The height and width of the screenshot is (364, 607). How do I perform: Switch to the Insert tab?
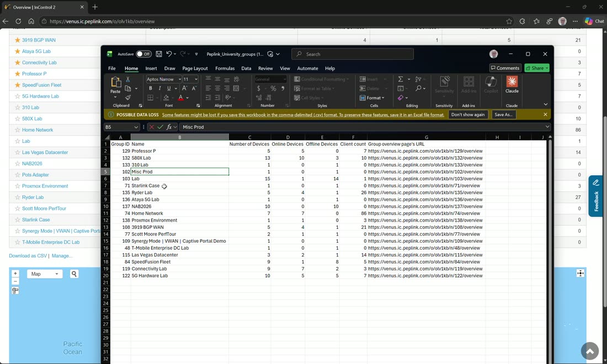point(151,68)
